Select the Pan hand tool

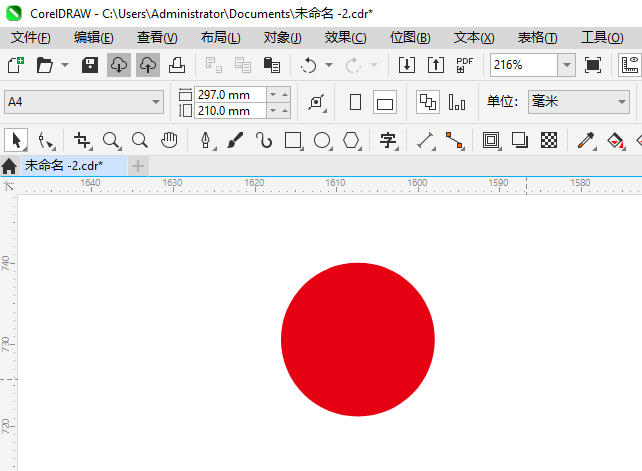(169, 140)
